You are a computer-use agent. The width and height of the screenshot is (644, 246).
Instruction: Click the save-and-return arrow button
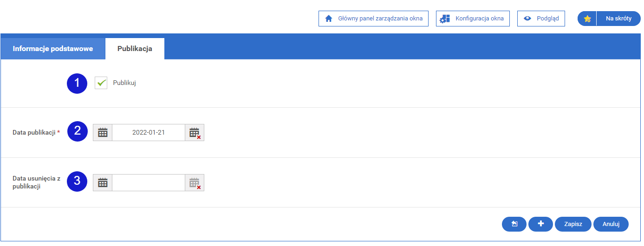514,224
